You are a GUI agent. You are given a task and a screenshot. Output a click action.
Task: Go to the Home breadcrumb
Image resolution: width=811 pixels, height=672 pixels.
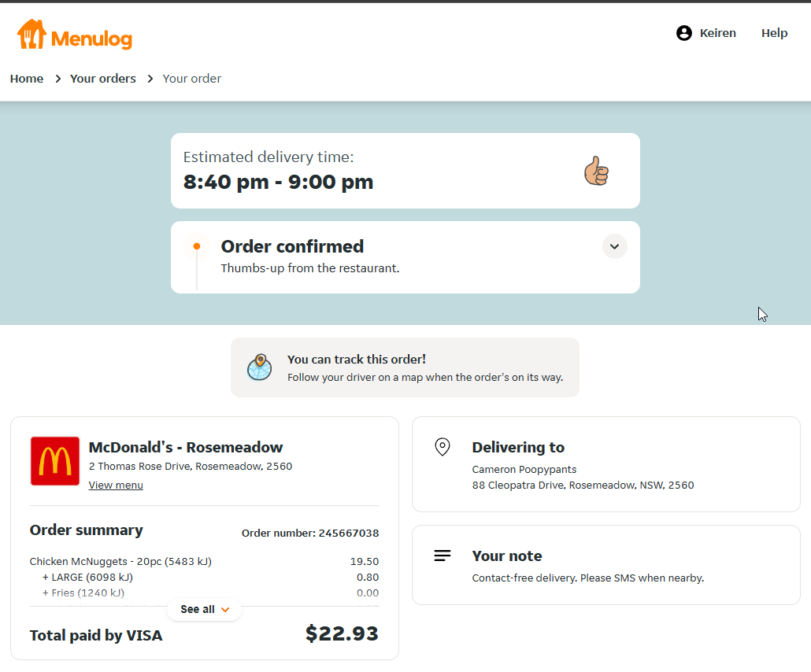[x=27, y=79]
